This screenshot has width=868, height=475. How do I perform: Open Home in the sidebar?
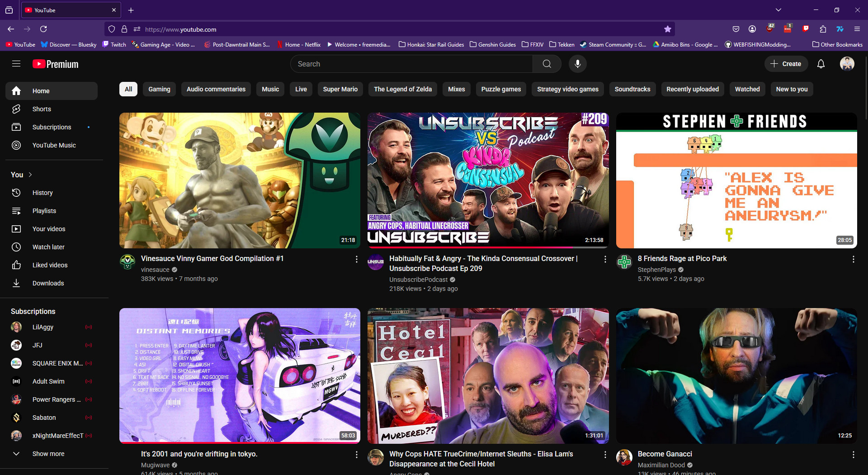[52, 91]
